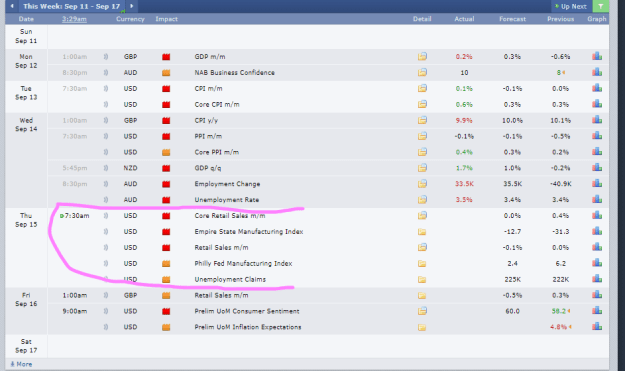Open graph for Unemployment Claims row

(x=597, y=279)
